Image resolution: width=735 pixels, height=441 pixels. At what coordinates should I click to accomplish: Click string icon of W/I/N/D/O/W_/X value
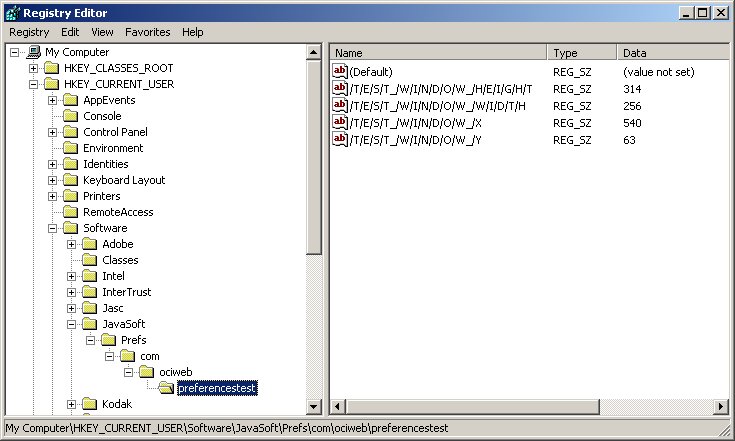[x=340, y=122]
